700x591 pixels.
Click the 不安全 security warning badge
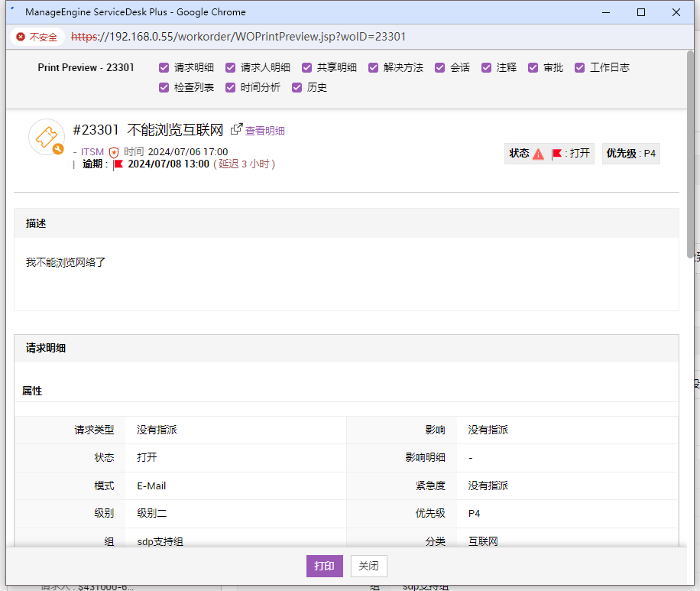coord(37,37)
